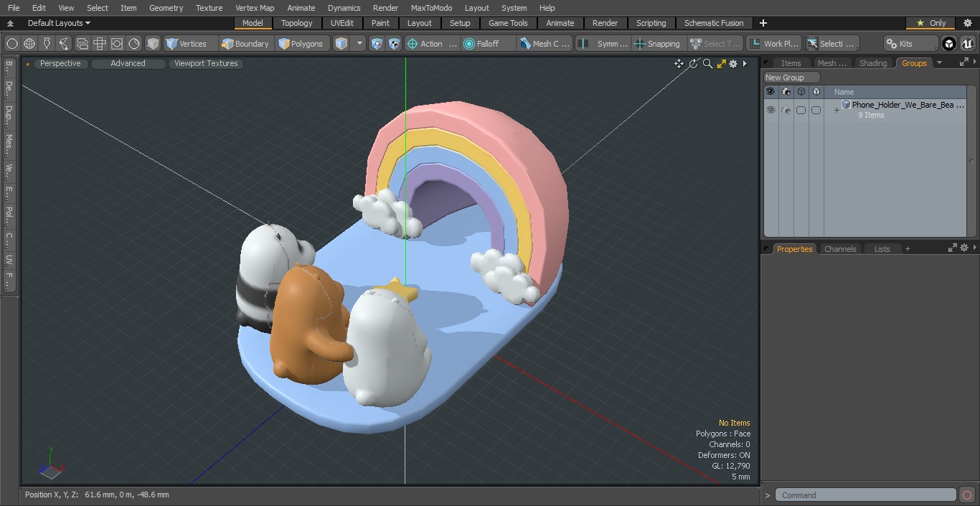Click the square-with-circle toolbar icon

tap(117, 44)
